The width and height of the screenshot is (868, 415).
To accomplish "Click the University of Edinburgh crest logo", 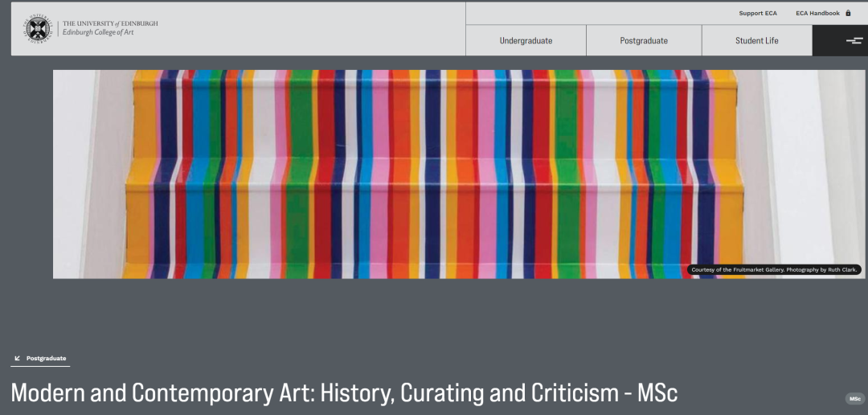I will pos(39,27).
